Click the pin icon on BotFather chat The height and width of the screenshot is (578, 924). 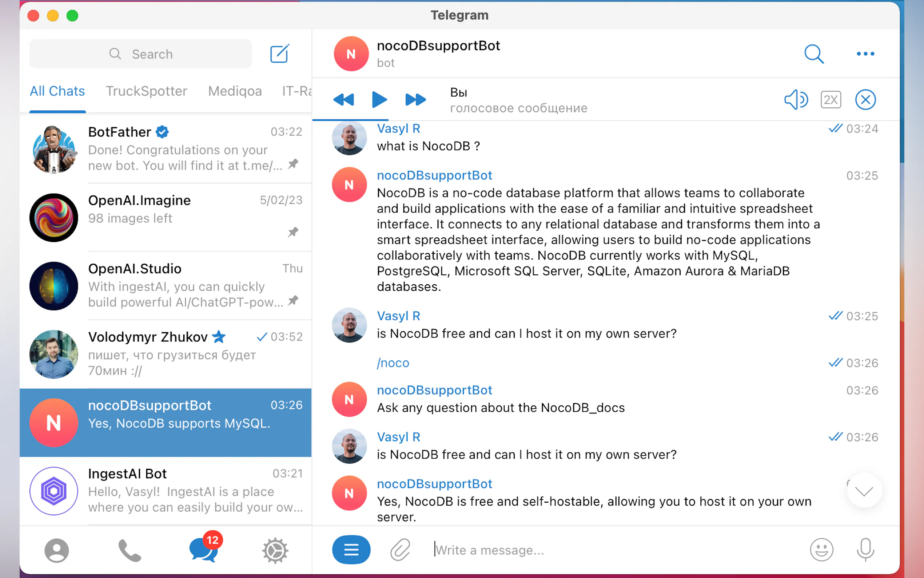(x=293, y=164)
